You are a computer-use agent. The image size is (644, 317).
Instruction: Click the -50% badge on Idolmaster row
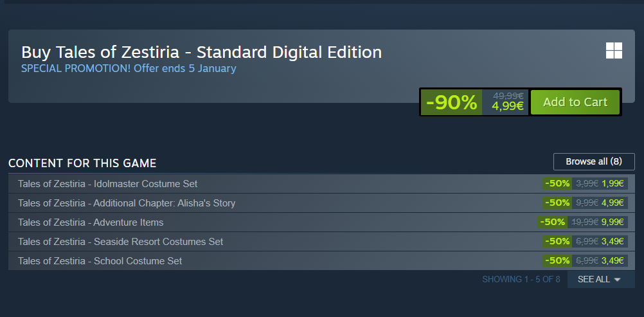[x=557, y=184]
